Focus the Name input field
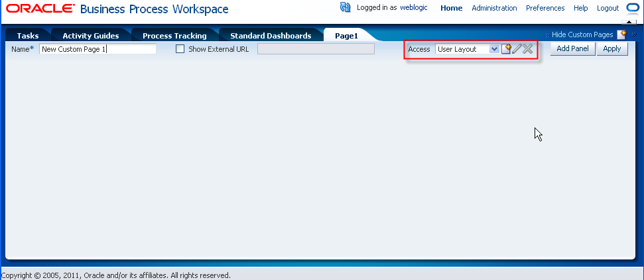The image size is (644, 280). tap(97, 49)
